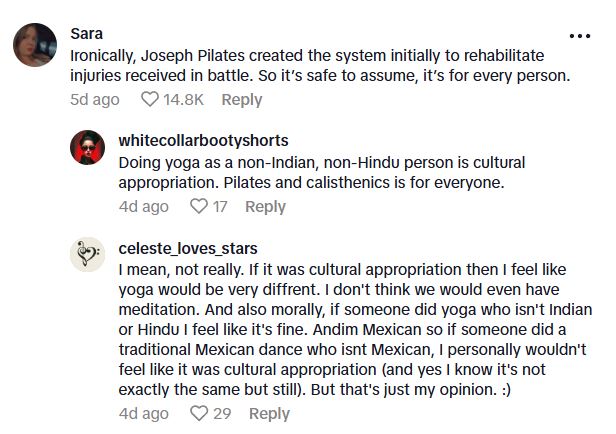Viewport: 616px width, 434px height.
Task: Click the timestamp under whitecollarbootyshorts' comment
Action: coord(143,207)
